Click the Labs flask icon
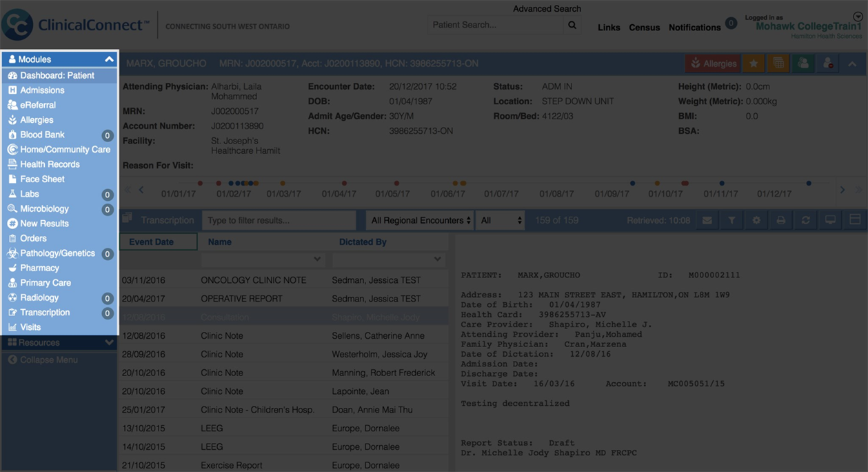868x472 pixels. (12, 194)
